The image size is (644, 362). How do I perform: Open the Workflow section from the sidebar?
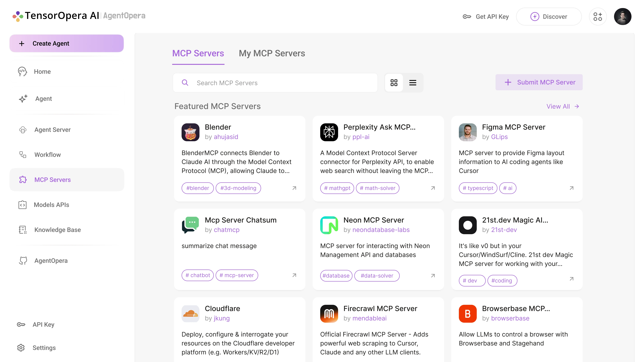point(47,154)
